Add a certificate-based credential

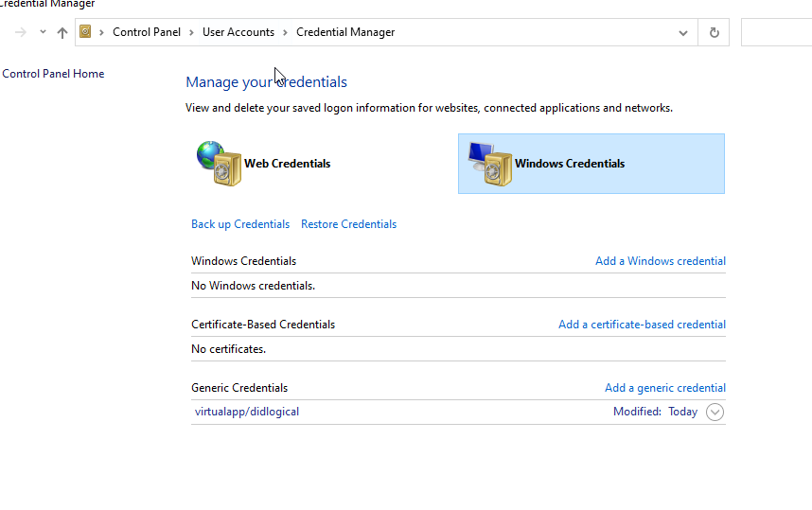click(x=642, y=325)
